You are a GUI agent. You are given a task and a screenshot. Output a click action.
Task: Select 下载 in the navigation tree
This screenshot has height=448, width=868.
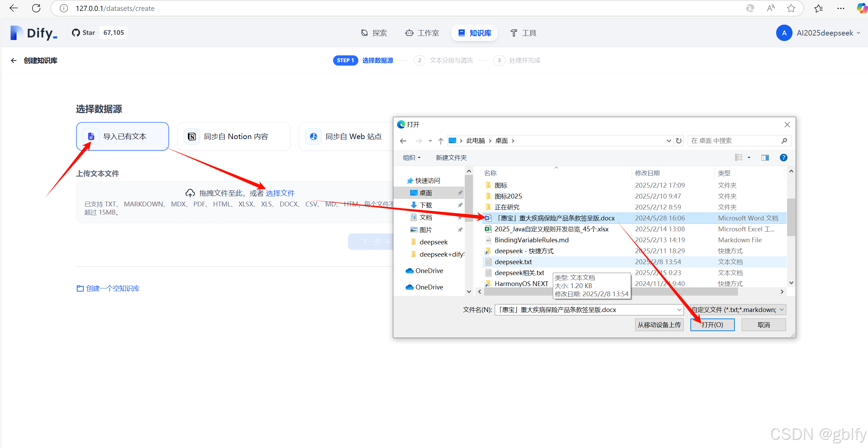coord(426,205)
